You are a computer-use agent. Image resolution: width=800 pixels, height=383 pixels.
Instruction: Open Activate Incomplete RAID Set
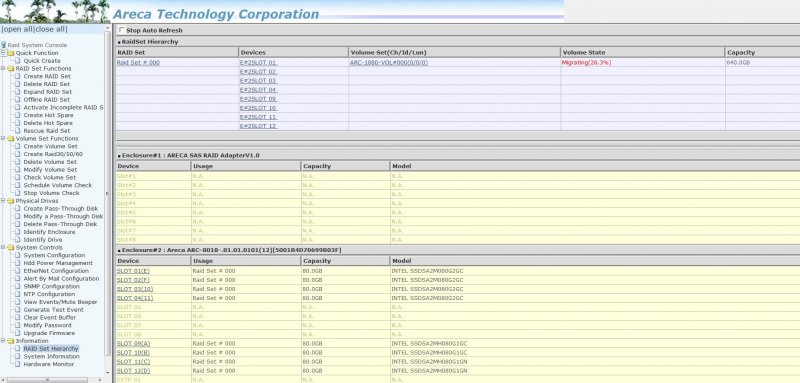pyautogui.click(x=63, y=108)
